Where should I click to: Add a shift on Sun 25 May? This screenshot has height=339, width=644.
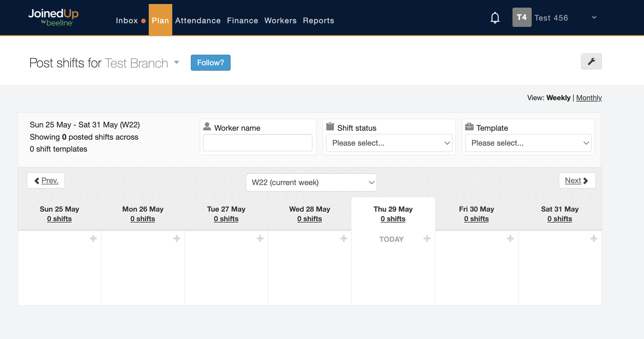[x=93, y=238]
